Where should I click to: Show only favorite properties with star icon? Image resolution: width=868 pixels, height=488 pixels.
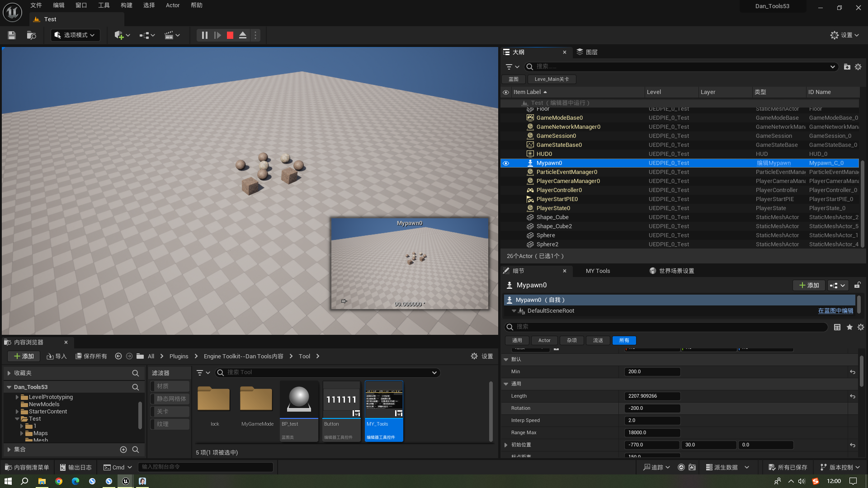[x=849, y=327]
